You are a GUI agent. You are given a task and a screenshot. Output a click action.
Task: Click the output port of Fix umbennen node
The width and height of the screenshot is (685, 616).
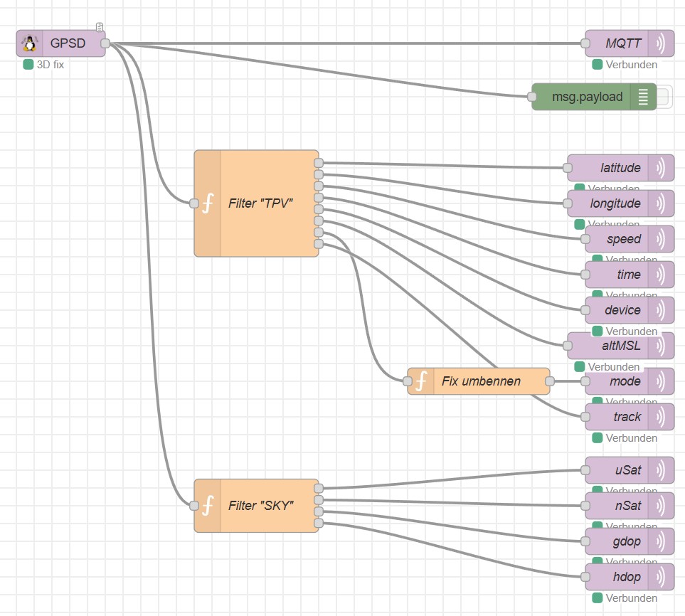(x=550, y=381)
